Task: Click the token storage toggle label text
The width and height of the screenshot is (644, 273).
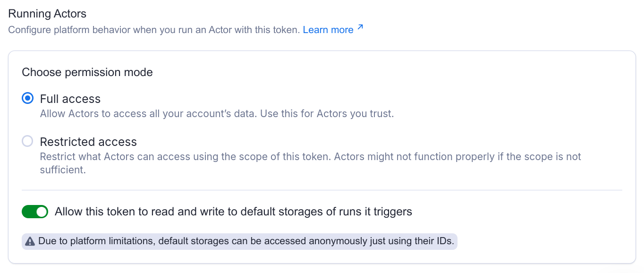Action: pos(234,211)
